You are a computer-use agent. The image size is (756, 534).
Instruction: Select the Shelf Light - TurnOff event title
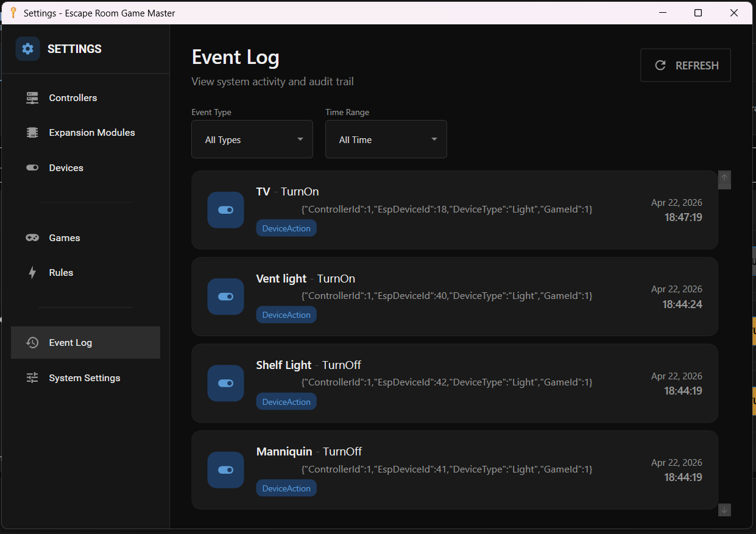(309, 365)
